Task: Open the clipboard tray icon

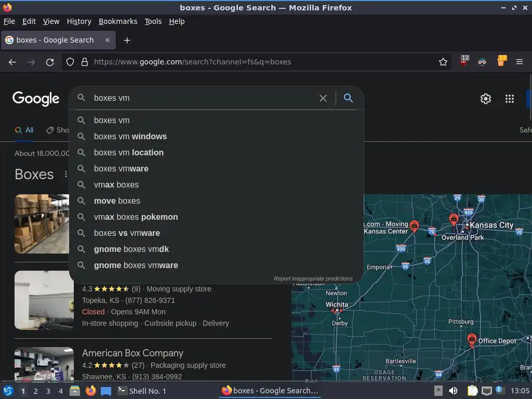Action: 472,391
